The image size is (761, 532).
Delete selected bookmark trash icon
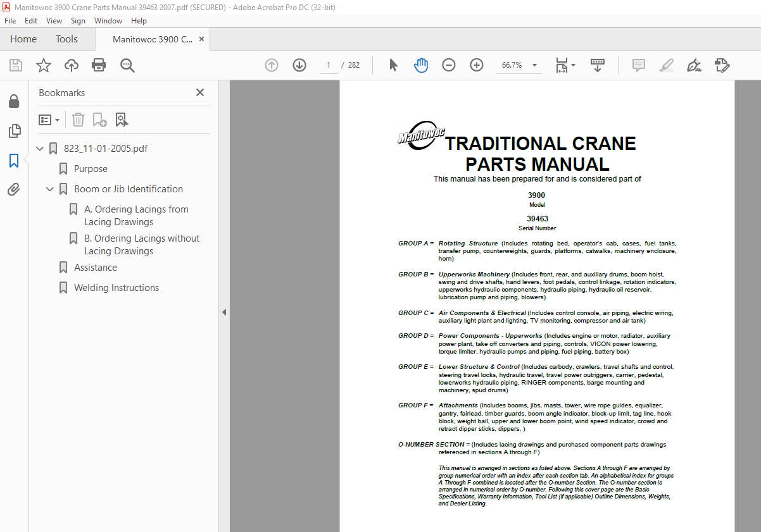coord(78,120)
